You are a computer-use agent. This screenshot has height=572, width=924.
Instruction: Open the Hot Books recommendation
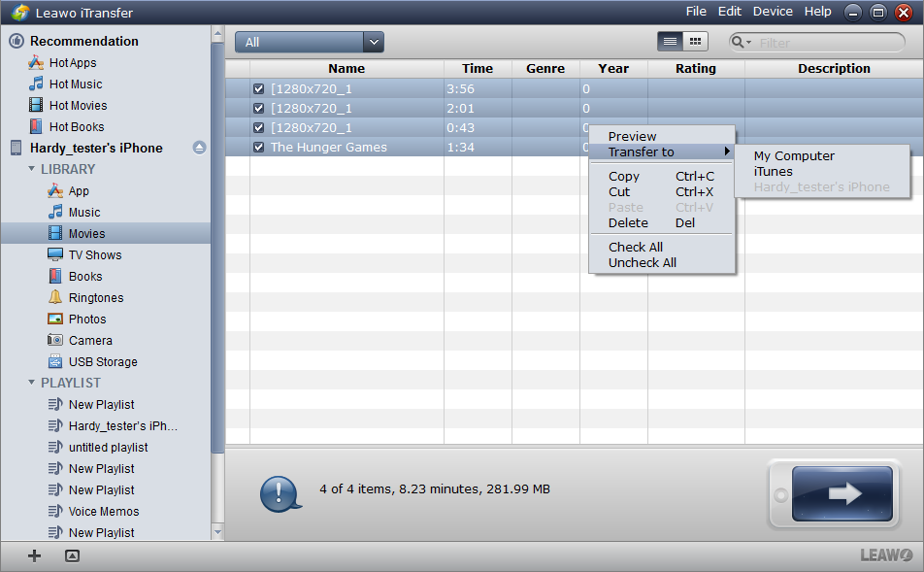67,126
